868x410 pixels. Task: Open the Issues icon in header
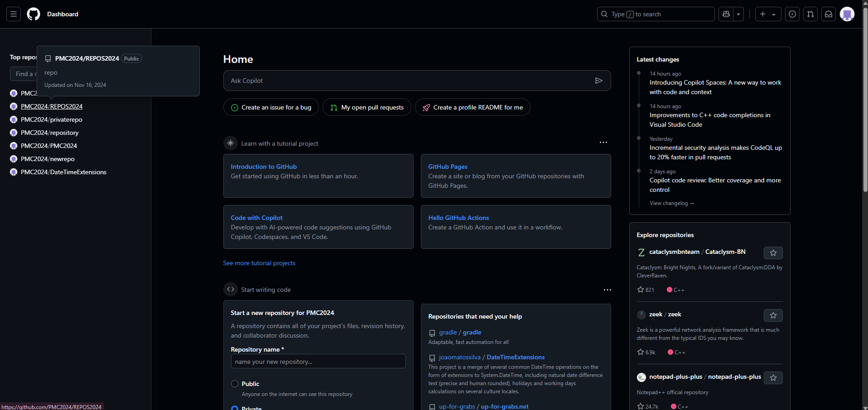792,14
